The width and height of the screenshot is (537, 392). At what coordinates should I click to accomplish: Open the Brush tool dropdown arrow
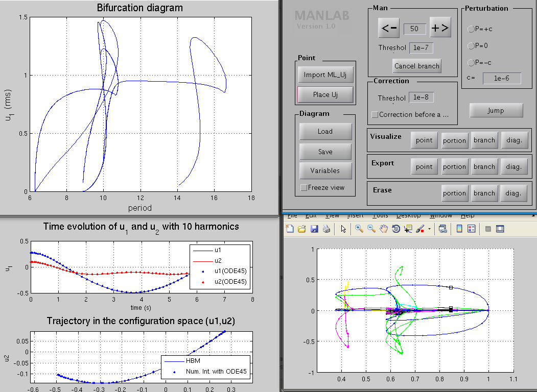tap(429, 229)
